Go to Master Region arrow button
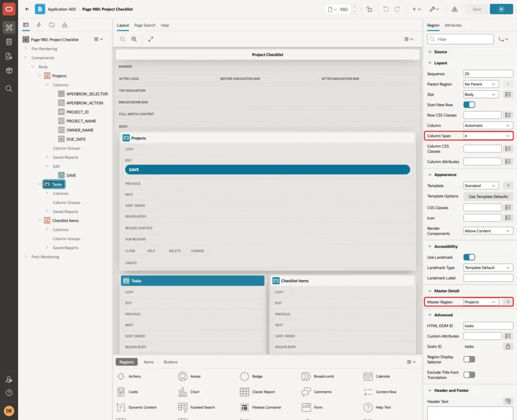 point(508,302)
